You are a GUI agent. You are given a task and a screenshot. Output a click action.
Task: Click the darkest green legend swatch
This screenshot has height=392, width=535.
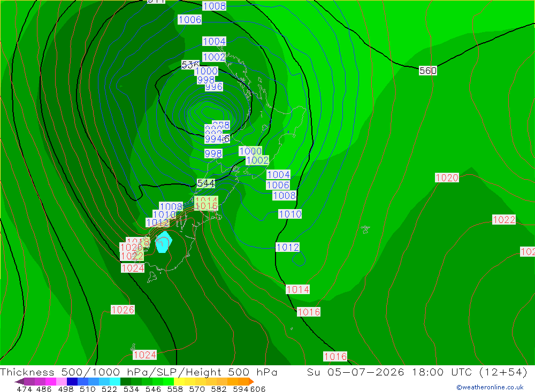click(126, 381)
